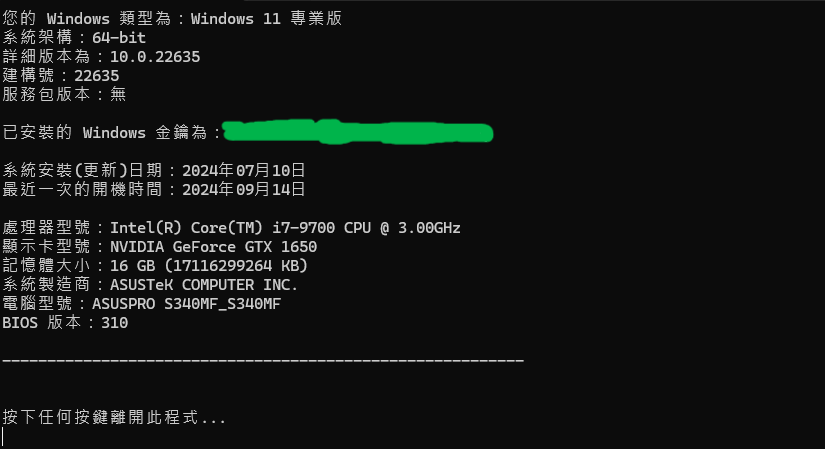Click the dashed separator line

point(263,359)
